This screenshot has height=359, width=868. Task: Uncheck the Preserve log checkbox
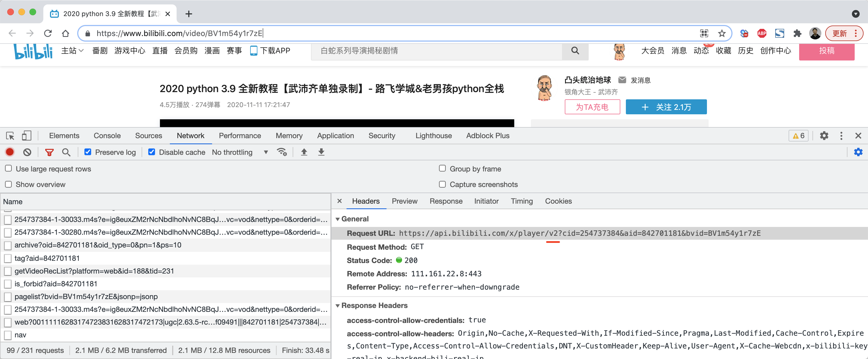tap(88, 152)
